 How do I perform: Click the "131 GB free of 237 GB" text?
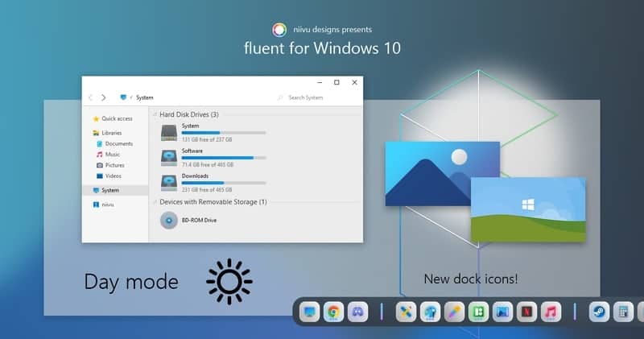coord(207,140)
